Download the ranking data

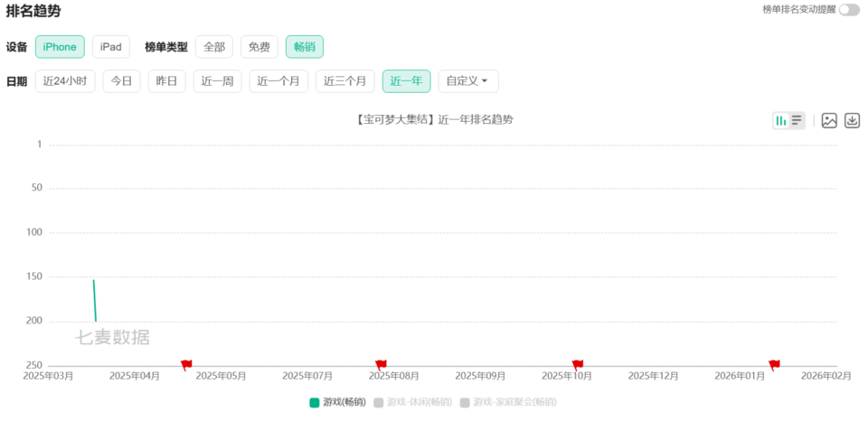(852, 120)
